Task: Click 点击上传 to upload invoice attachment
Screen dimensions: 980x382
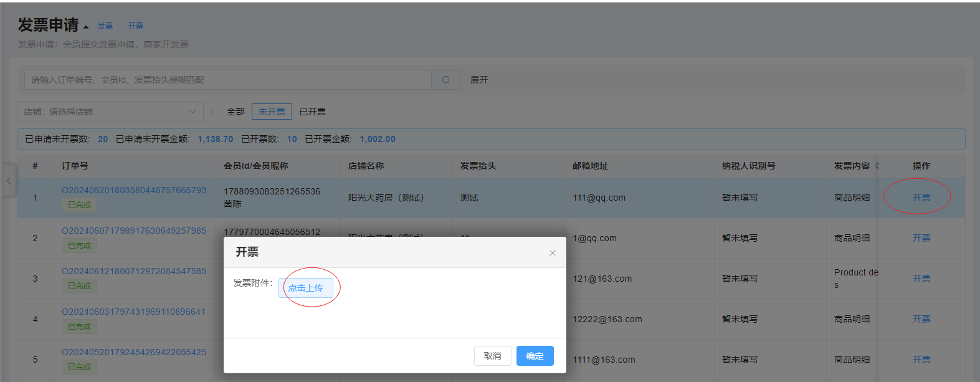Action: click(306, 288)
